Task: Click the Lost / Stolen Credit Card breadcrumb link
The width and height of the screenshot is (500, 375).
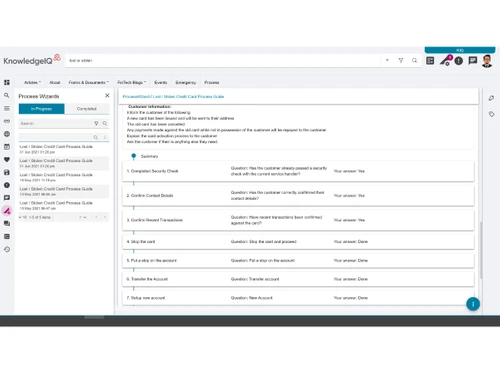Action: [188, 97]
